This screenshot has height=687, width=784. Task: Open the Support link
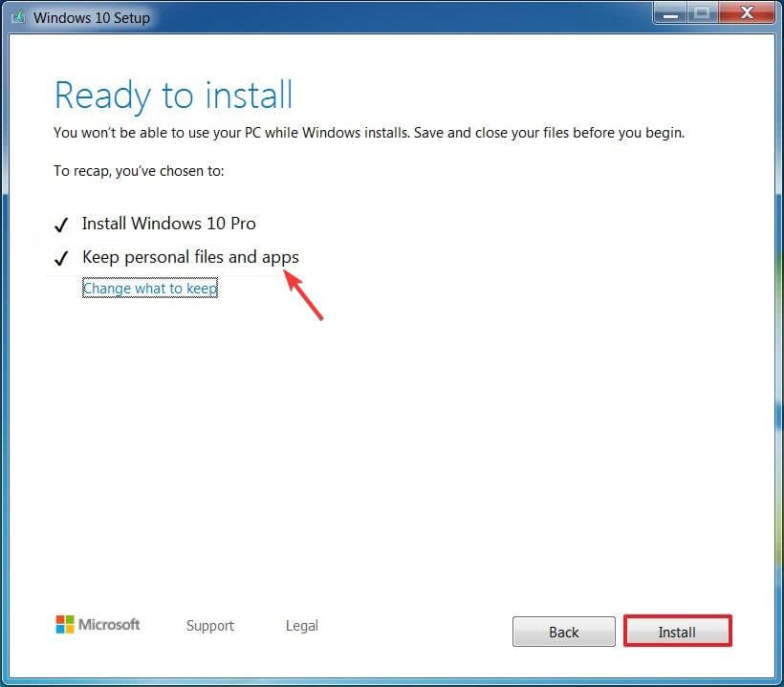click(x=210, y=626)
